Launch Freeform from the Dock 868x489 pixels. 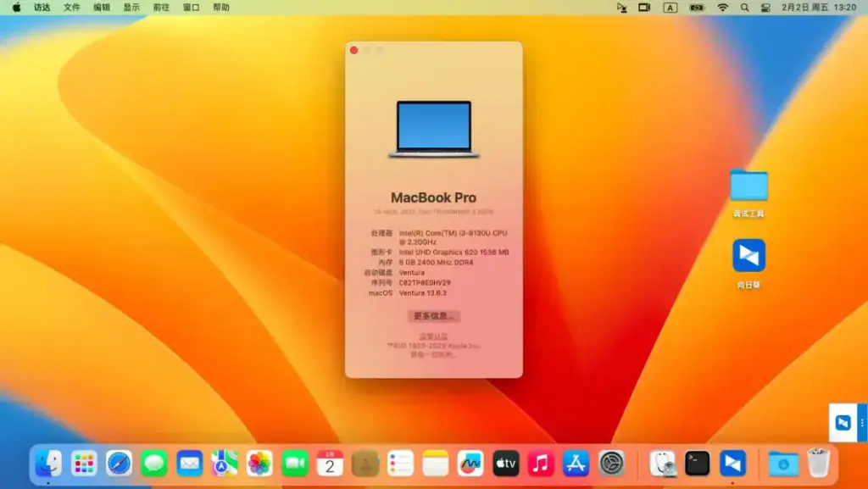[470, 464]
